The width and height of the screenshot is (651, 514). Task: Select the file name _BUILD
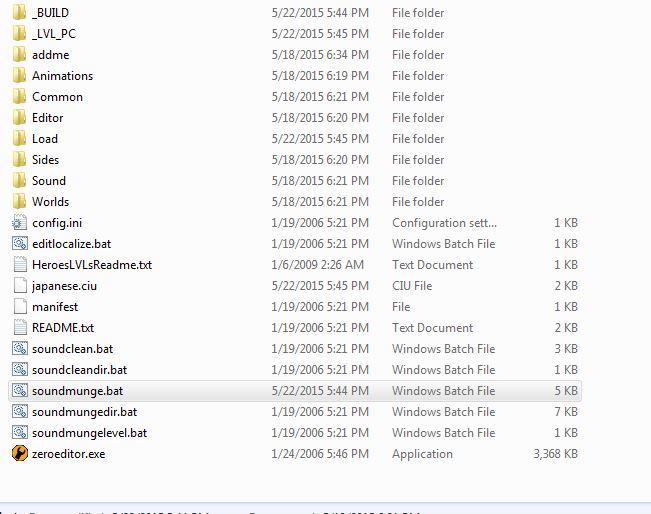51,13
